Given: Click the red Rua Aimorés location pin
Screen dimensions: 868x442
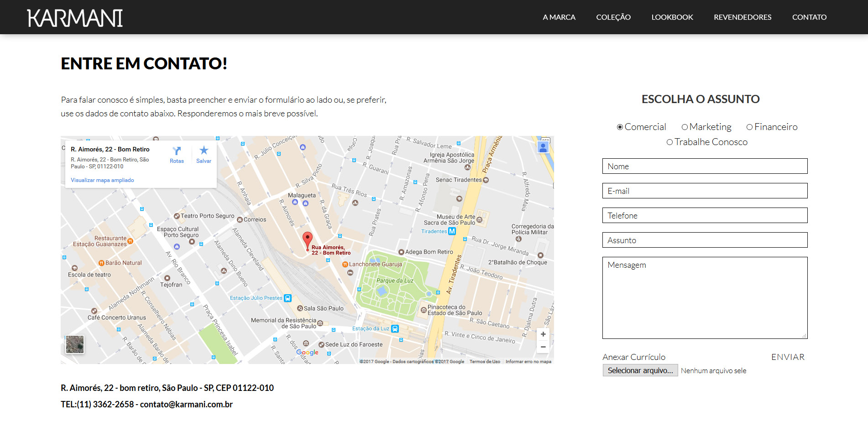Looking at the screenshot, I should pyautogui.click(x=308, y=239).
